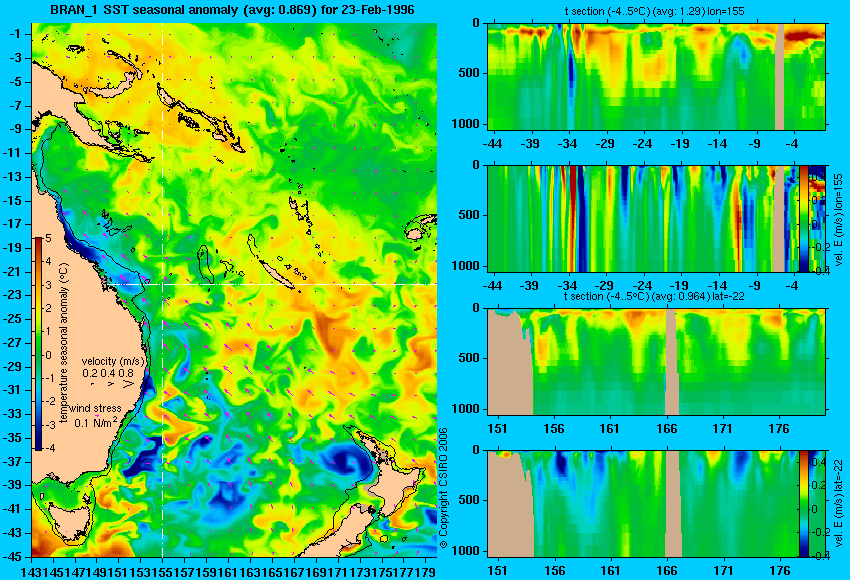Click the "-23" latitude label on the map axis
The image size is (850, 580).
pyautogui.click(x=13, y=295)
